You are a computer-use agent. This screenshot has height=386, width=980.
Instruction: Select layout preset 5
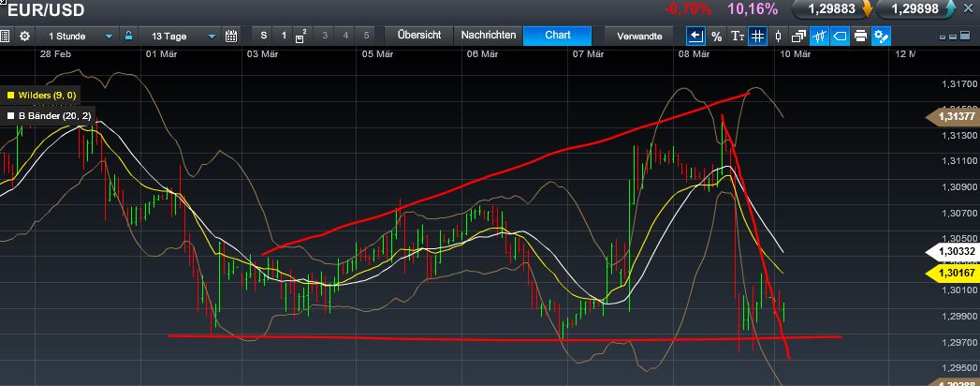[366, 36]
